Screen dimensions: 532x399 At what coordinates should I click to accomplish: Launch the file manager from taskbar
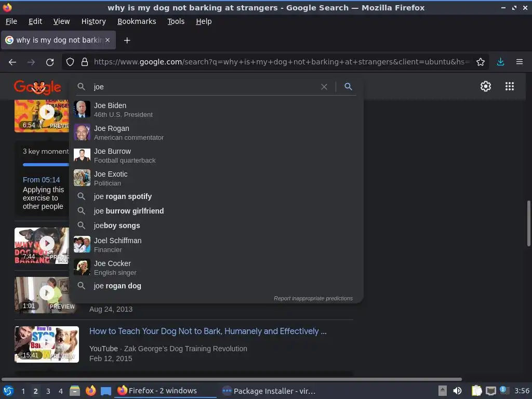click(x=75, y=391)
